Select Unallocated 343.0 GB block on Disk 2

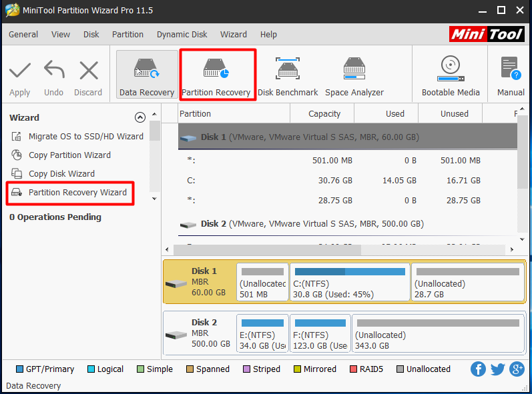coord(438,334)
